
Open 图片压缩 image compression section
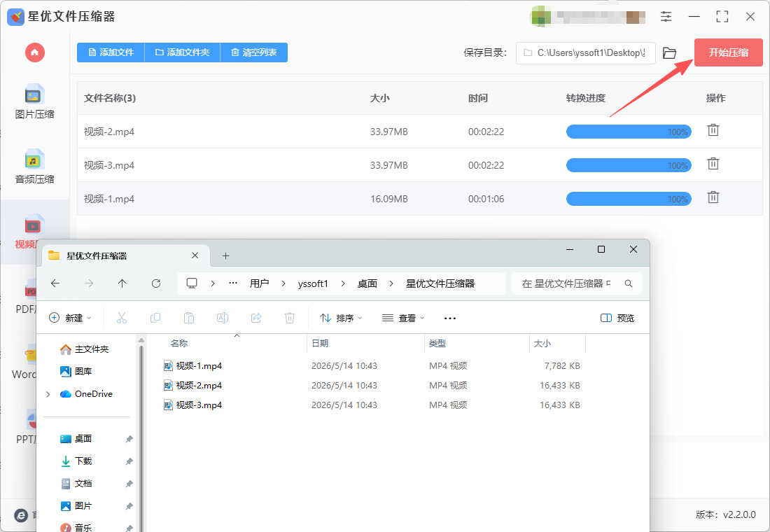pyautogui.click(x=34, y=101)
